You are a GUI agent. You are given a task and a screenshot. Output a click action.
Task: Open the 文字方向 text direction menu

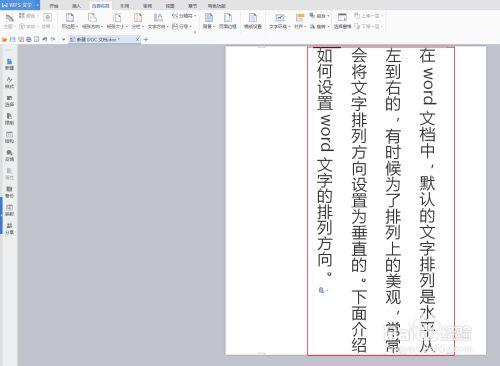158,21
